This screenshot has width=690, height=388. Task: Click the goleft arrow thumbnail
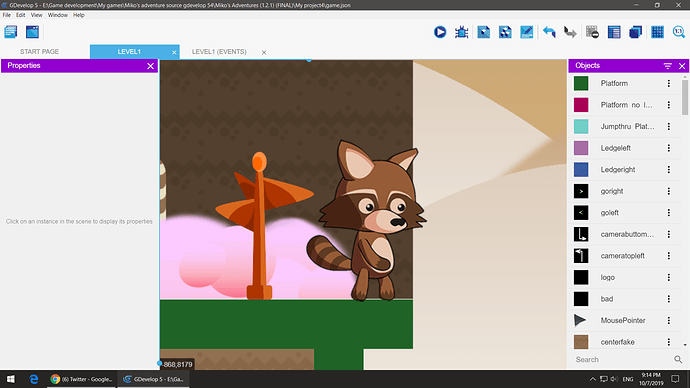click(581, 212)
